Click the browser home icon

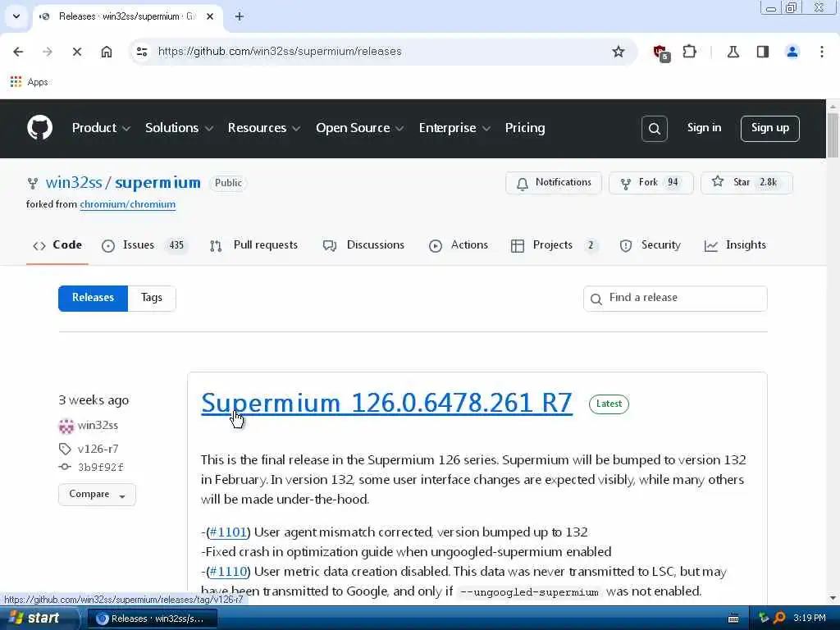click(x=107, y=52)
